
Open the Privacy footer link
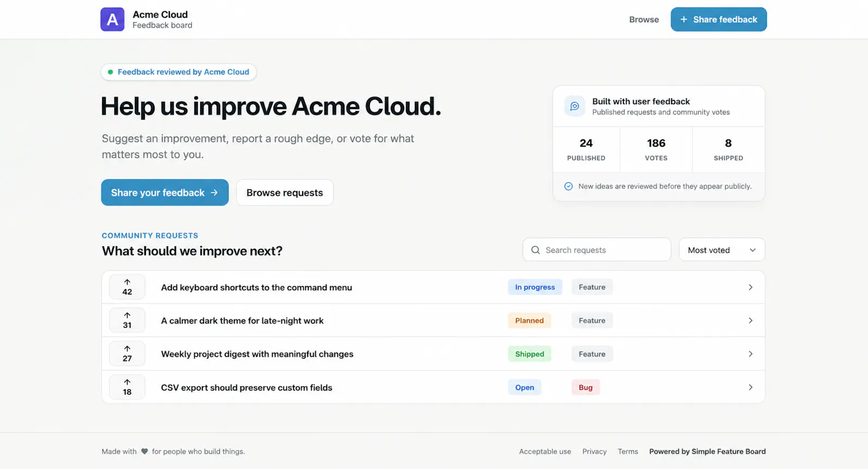[x=595, y=452]
